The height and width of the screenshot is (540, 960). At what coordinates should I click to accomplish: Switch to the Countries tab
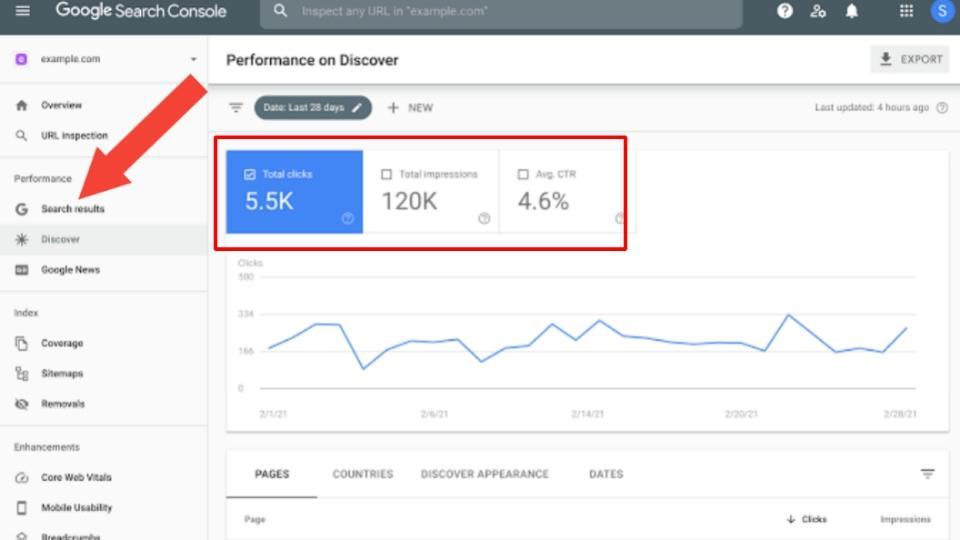tap(362, 474)
